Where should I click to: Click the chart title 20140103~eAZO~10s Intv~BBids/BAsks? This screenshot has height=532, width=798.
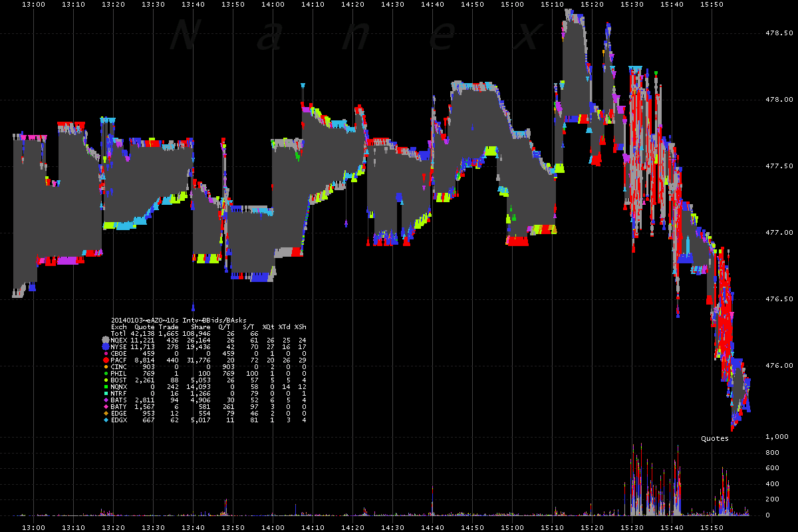click(x=179, y=320)
